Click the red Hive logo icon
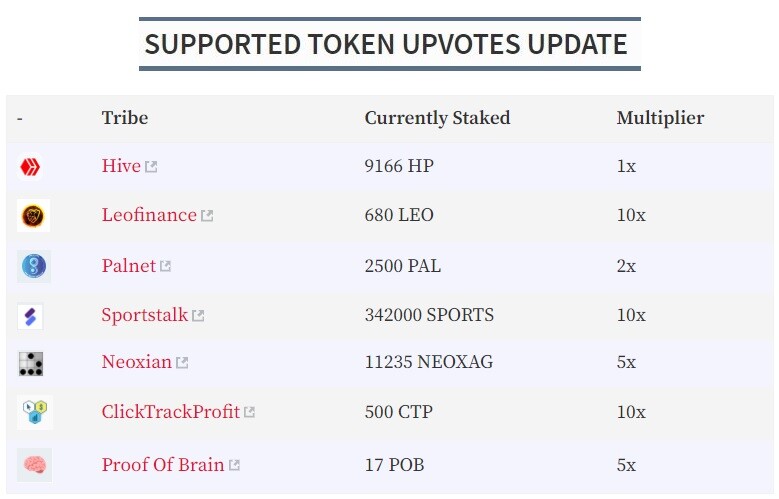This screenshot has height=499, width=779. pos(30,166)
